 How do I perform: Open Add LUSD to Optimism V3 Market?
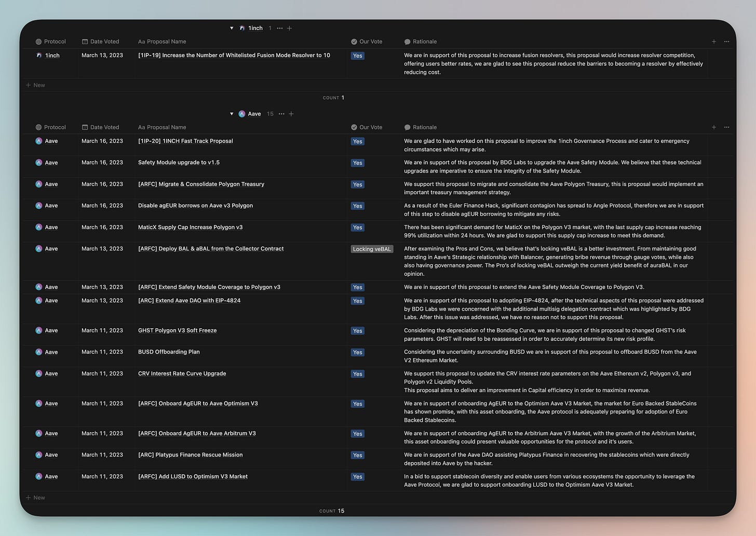tap(193, 476)
